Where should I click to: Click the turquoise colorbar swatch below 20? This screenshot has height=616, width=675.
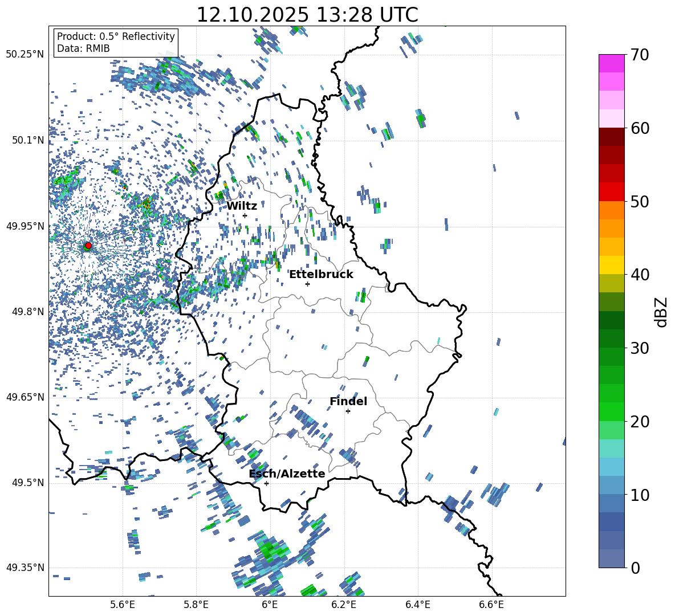(611, 448)
